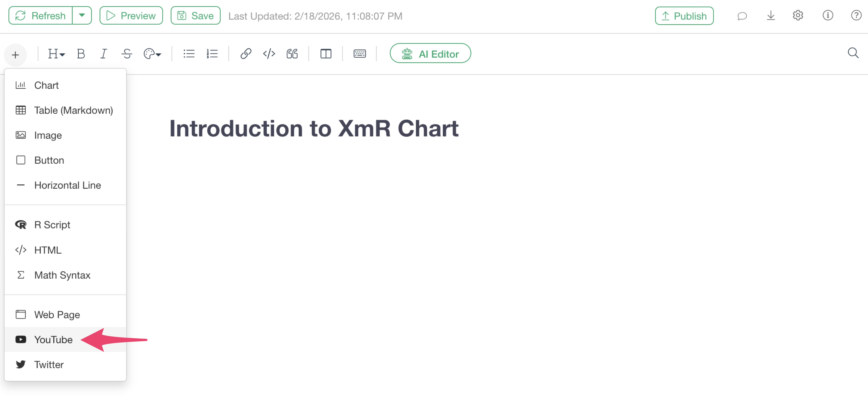Insert a blockquote
The image size is (868, 405).
pos(292,54)
